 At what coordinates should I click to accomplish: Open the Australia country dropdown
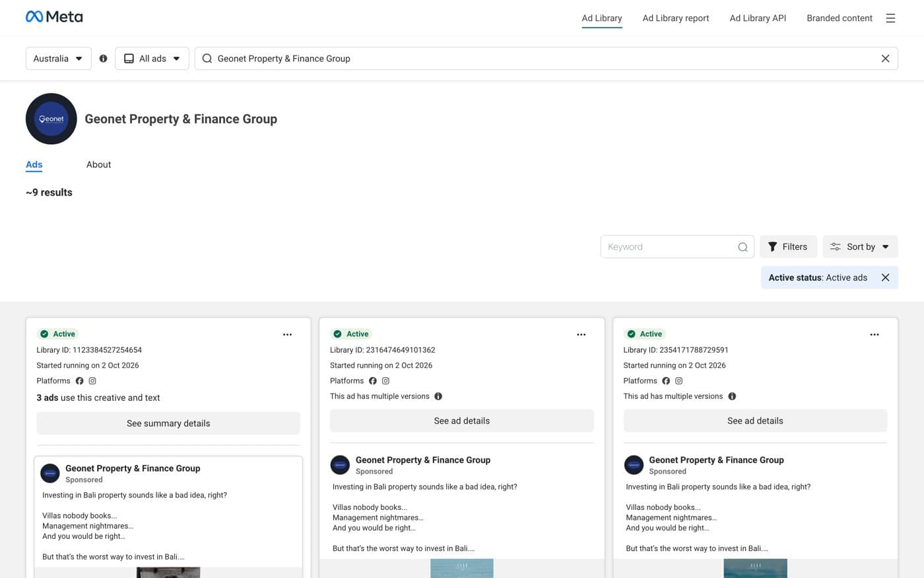click(58, 58)
